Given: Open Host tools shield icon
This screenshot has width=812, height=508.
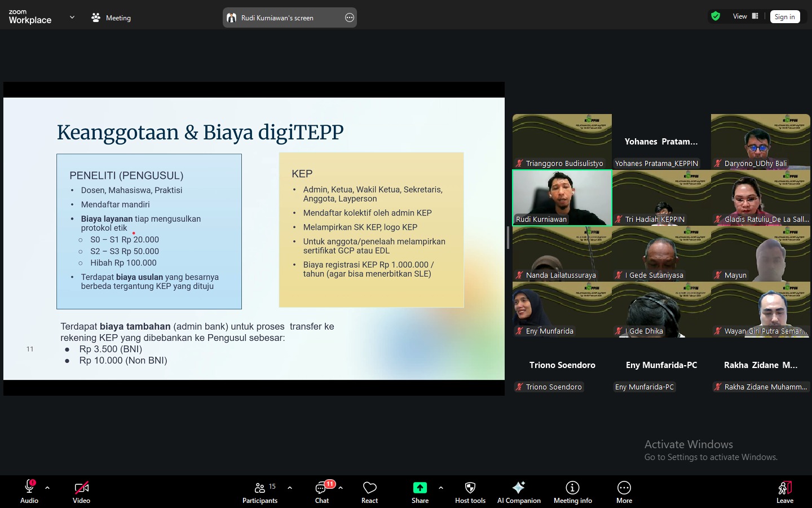Looking at the screenshot, I should pyautogui.click(x=470, y=492).
